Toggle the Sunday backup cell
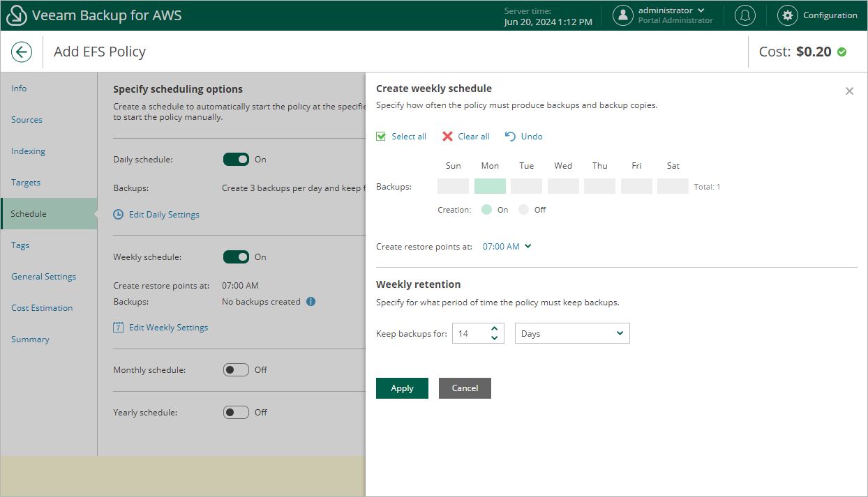This screenshot has width=868, height=497. tap(454, 186)
